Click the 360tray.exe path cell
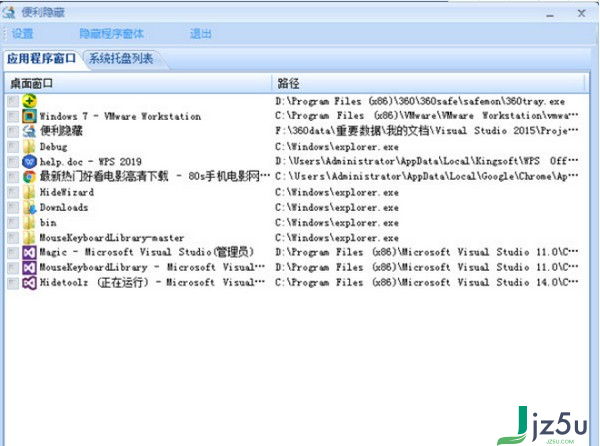 420,101
